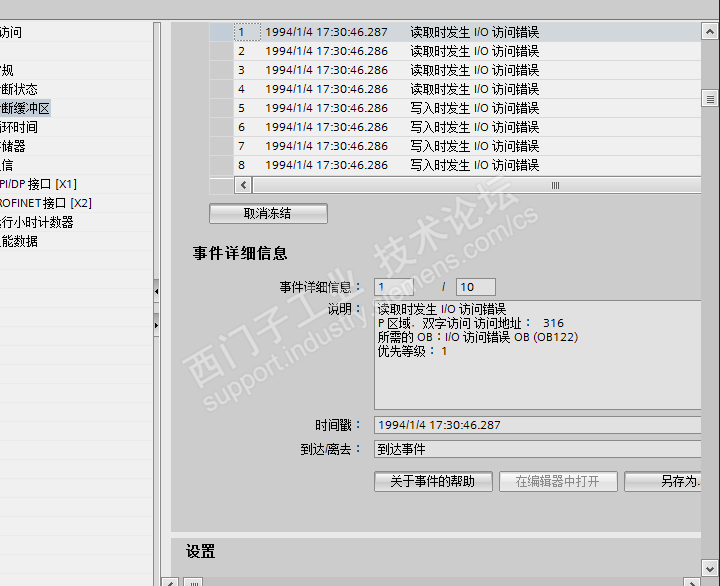The width and height of the screenshot is (720, 586).
Task: Collapse navigation pane with left splitter arrow
Action: 157,291
